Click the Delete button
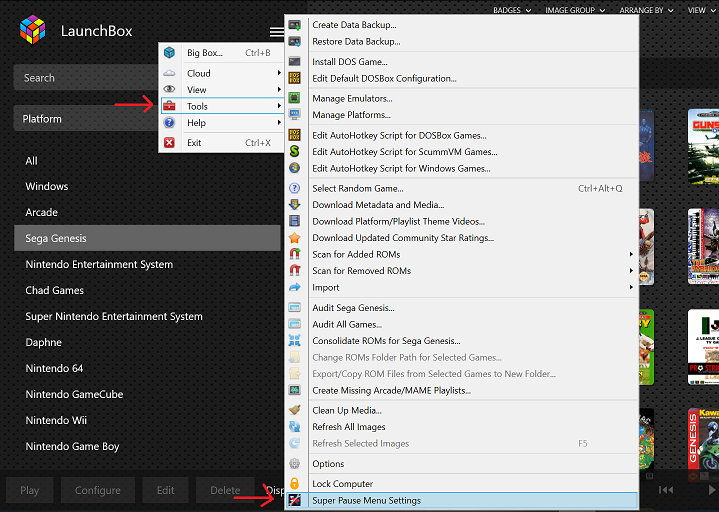 225,490
